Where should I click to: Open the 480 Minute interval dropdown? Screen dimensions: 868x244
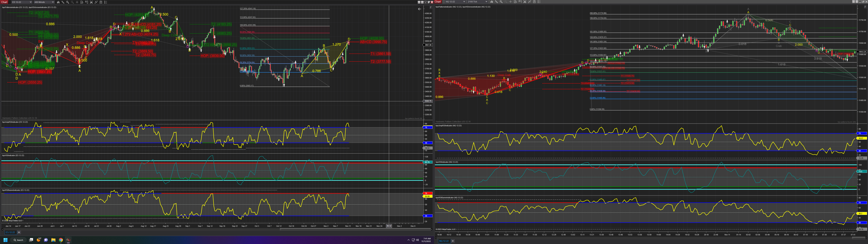coord(44,2)
